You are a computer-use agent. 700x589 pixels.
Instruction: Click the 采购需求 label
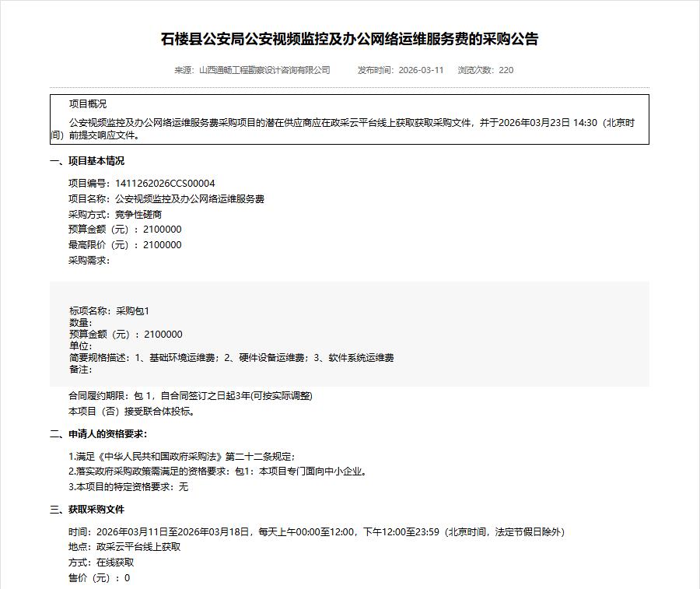[89, 261]
